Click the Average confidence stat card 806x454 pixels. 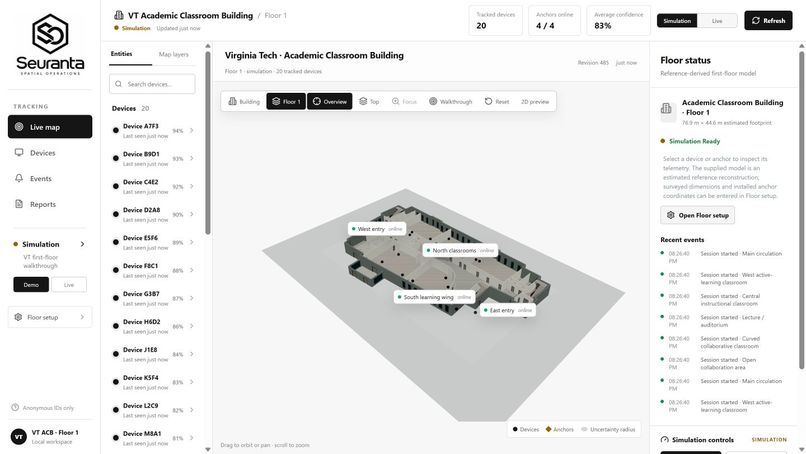(618, 21)
